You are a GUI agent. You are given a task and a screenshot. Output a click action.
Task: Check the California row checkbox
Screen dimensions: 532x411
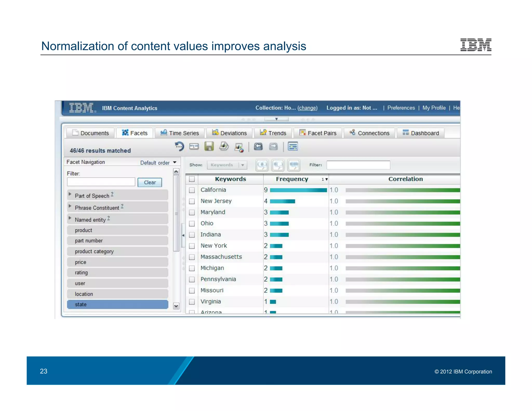click(192, 190)
